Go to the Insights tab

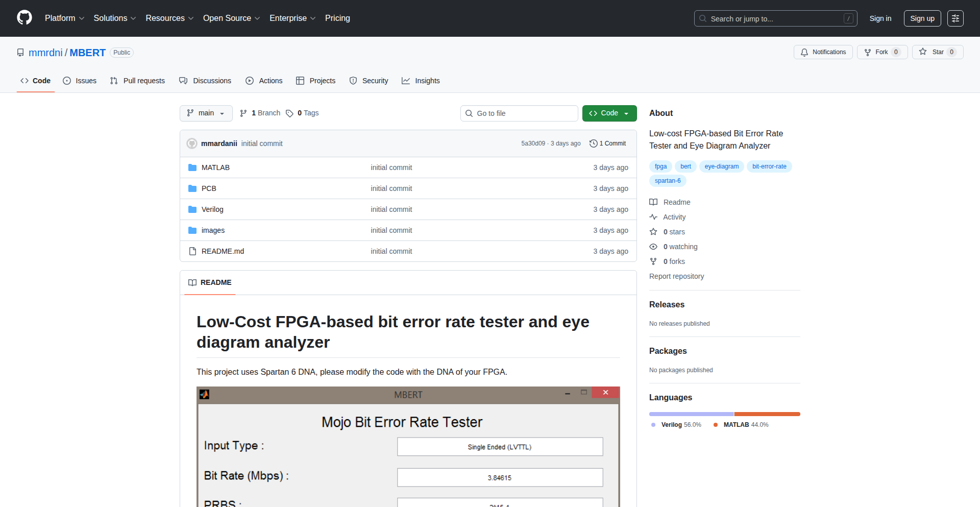(x=421, y=81)
